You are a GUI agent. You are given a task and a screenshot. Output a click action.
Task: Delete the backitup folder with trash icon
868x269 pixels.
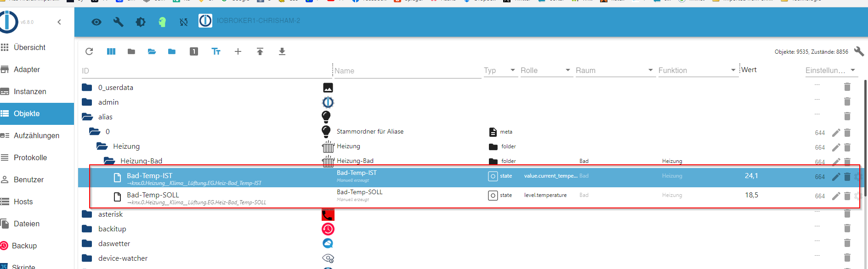847,228
